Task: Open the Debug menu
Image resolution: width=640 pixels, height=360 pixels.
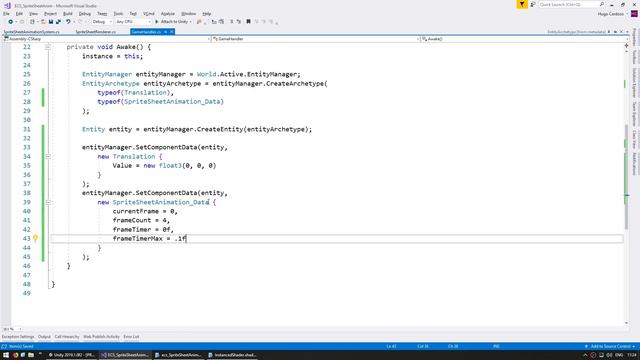Action: [x=85, y=14]
